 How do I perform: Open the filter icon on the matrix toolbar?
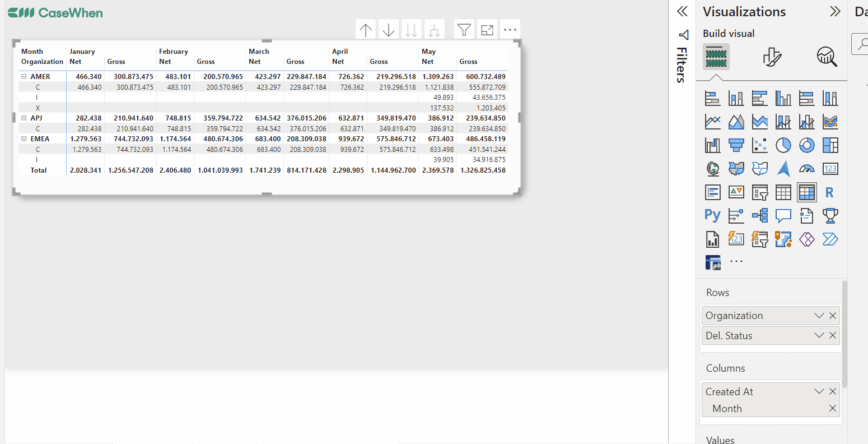tap(464, 29)
